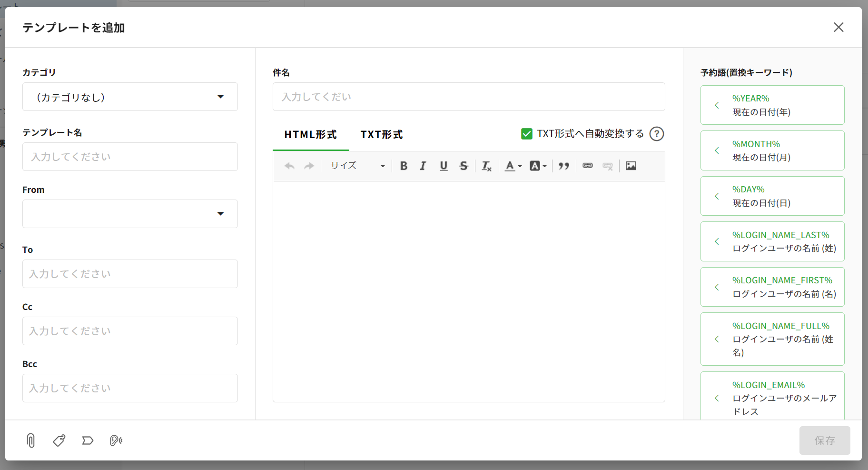868x470 pixels.
Task: Insert the %YEAR% reserved keyword
Action: 772,105
